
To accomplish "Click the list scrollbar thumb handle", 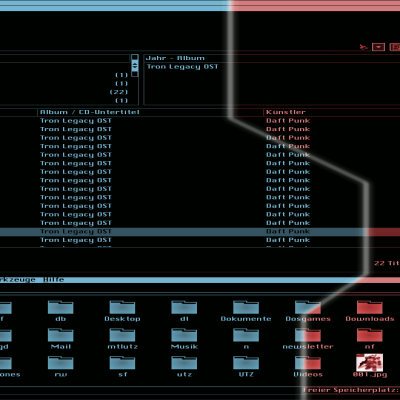I will [135, 66].
